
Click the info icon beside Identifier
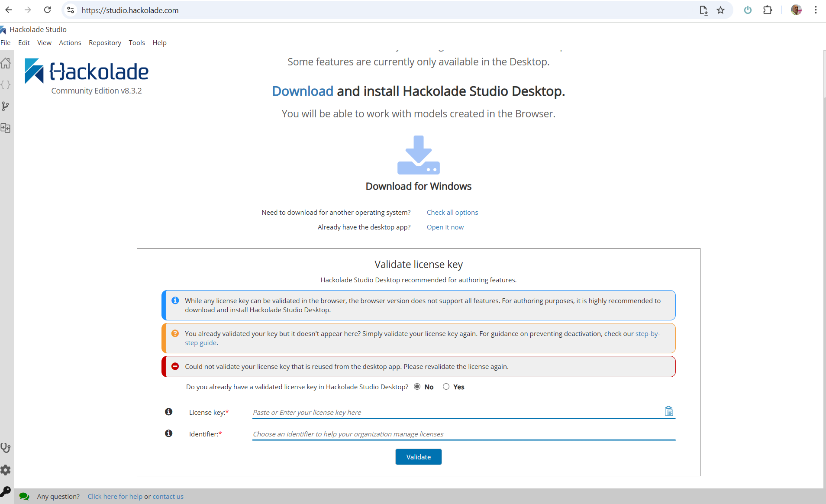[169, 433]
